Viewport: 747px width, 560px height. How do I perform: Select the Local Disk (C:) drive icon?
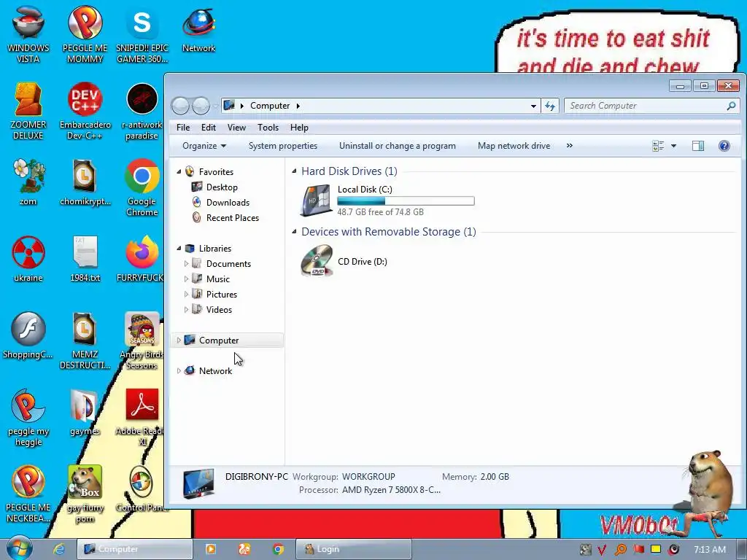(x=317, y=201)
